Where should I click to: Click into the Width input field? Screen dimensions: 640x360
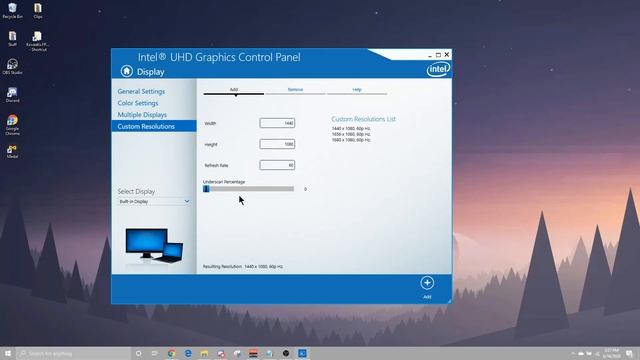[x=277, y=123]
